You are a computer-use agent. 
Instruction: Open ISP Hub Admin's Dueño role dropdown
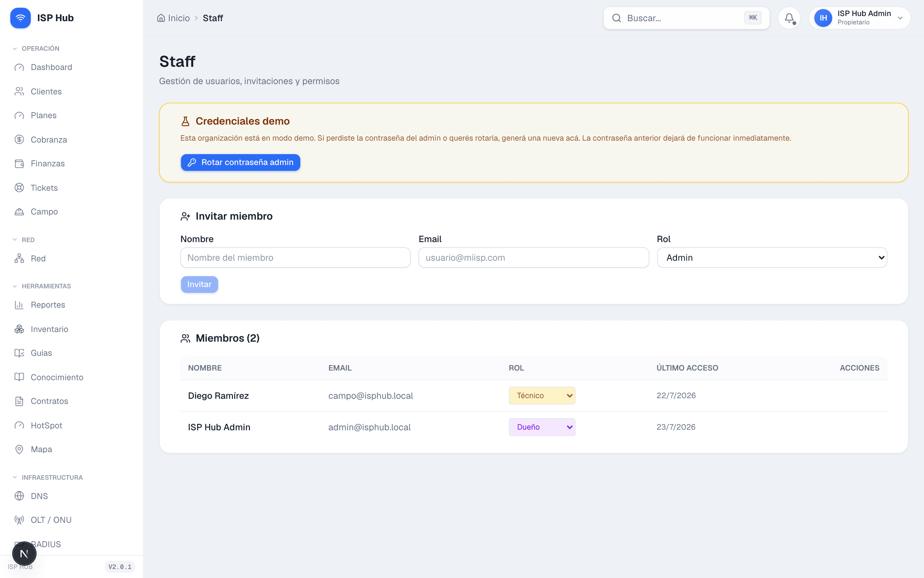(542, 427)
